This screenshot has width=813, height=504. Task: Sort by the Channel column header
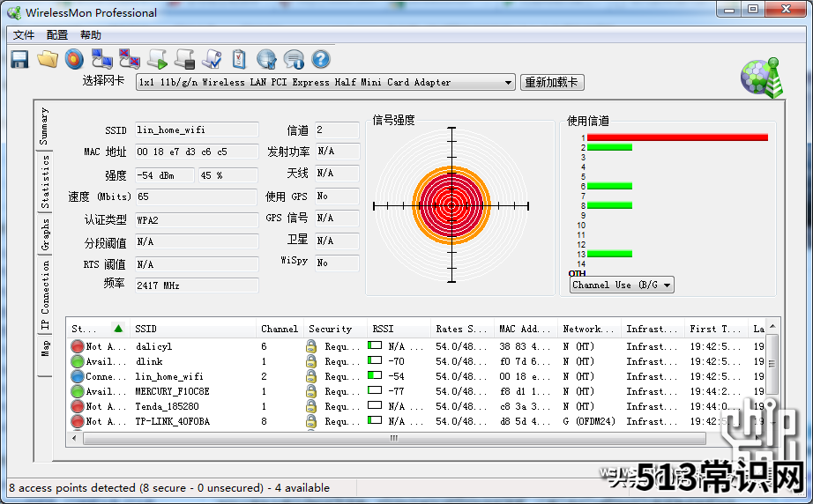[x=280, y=329]
